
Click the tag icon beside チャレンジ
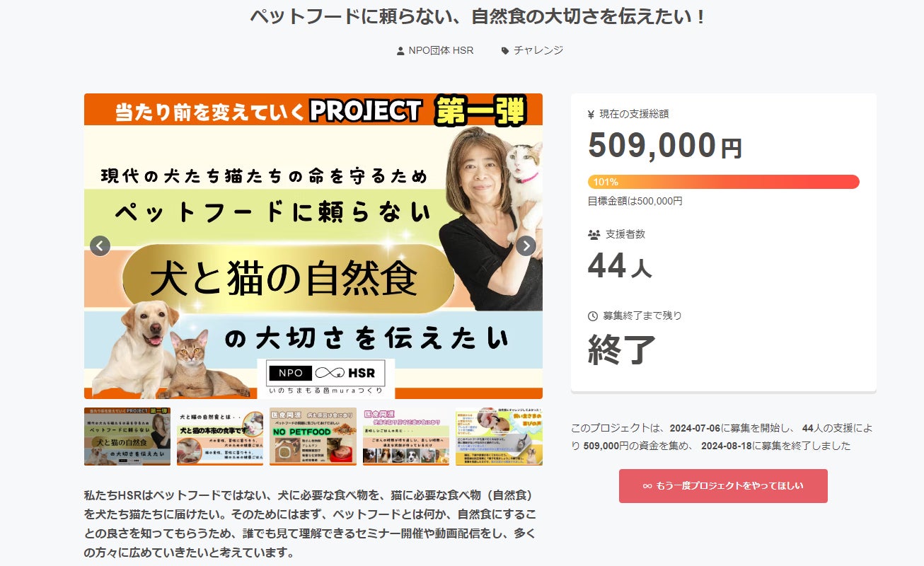pyautogui.click(x=505, y=51)
